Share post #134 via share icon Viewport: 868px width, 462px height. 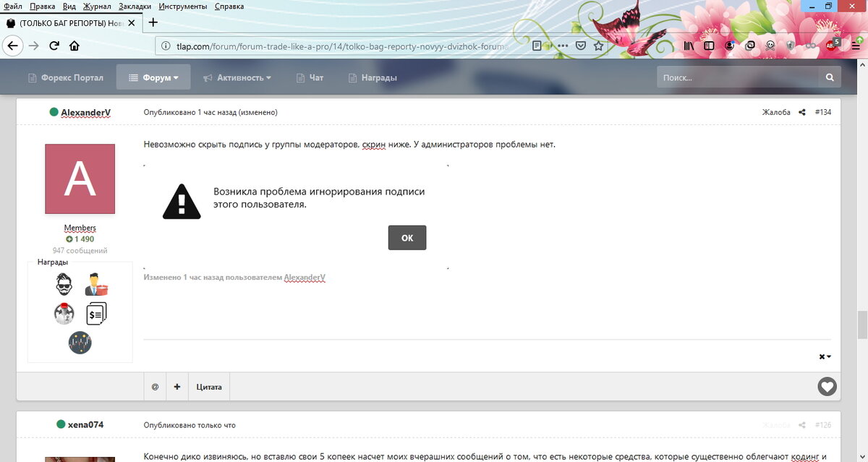pos(802,113)
